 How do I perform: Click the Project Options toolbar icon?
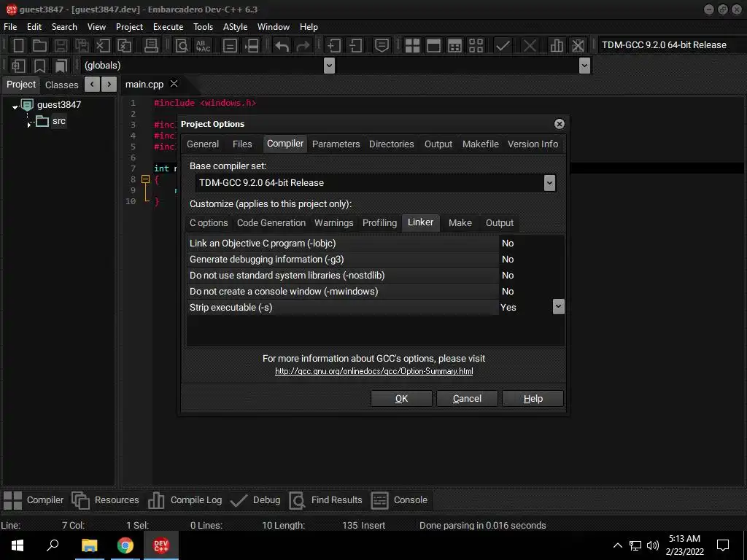[x=382, y=46]
